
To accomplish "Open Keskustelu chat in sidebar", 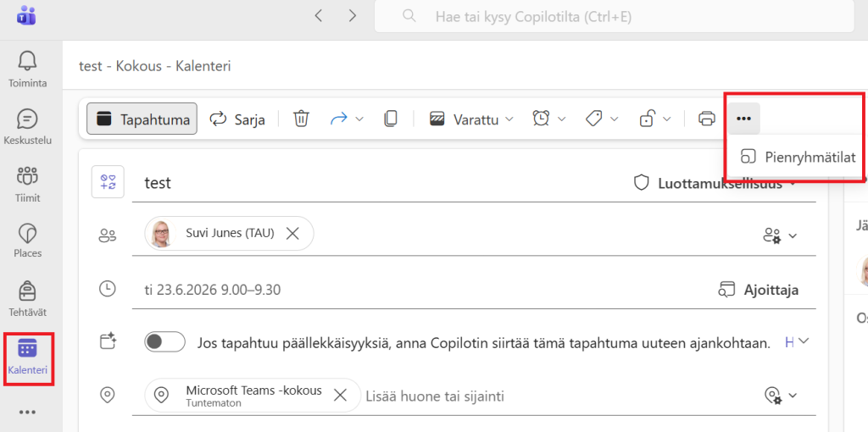I will 27,127.
